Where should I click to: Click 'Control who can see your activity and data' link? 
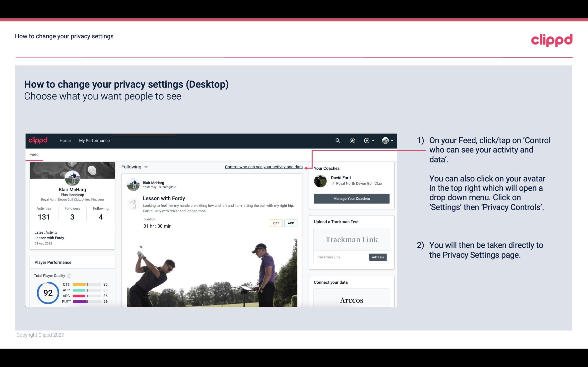pyautogui.click(x=263, y=167)
